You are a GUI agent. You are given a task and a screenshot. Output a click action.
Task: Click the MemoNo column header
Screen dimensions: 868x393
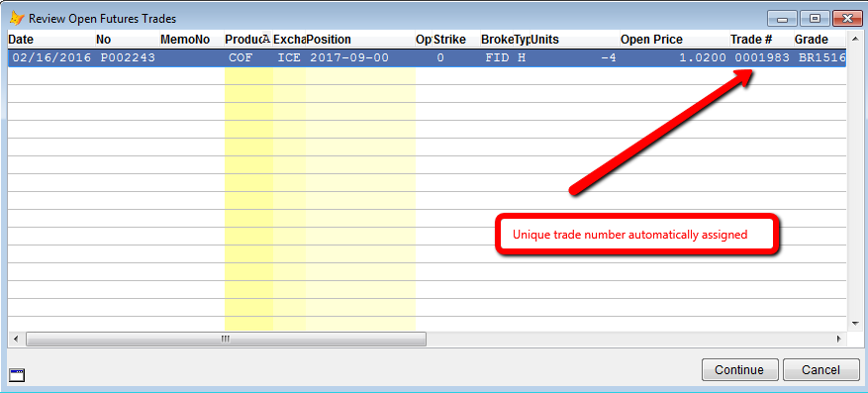(192, 40)
